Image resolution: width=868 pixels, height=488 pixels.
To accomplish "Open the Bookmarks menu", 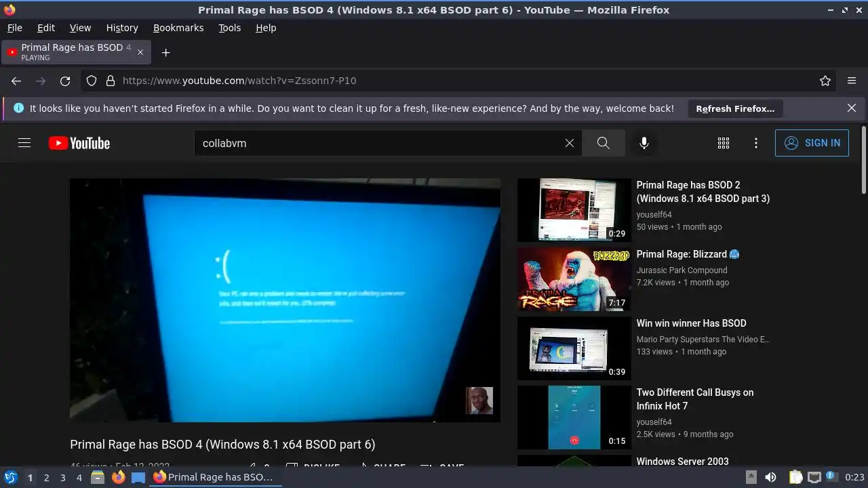I will click(178, 28).
